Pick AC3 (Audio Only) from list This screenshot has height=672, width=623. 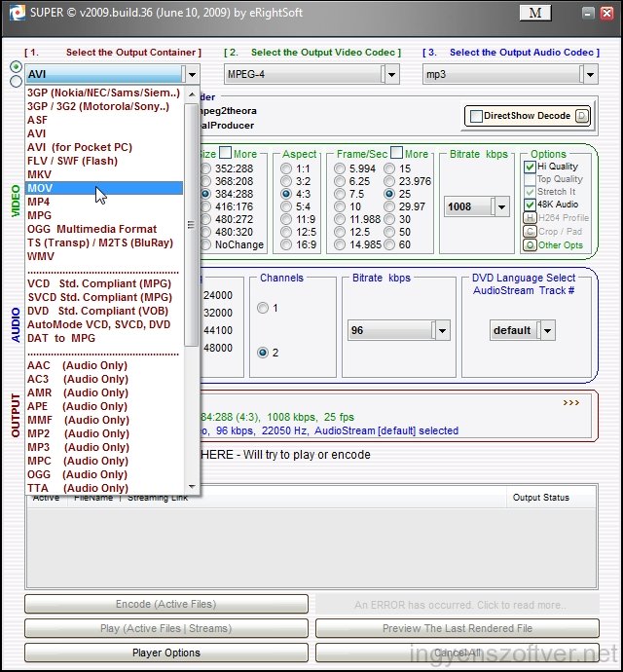pyautogui.click(x=104, y=379)
